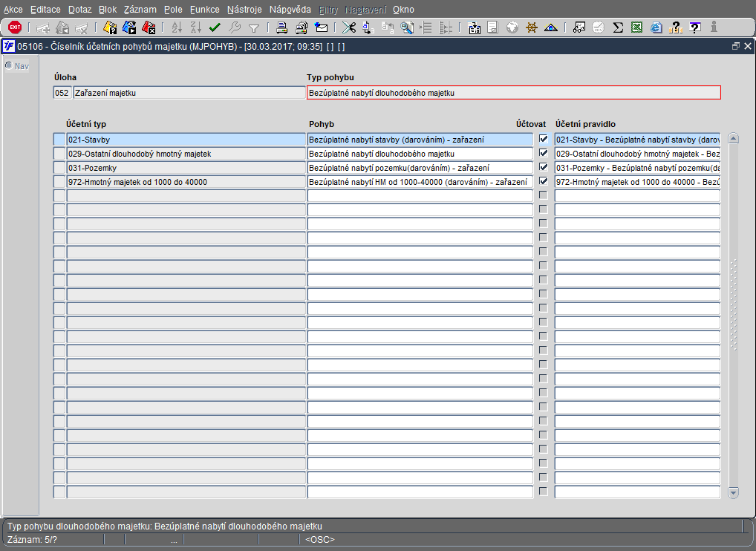Screen dimensions: 756x551
Task: Click the Typ pohybu field
Action: tap(513, 93)
